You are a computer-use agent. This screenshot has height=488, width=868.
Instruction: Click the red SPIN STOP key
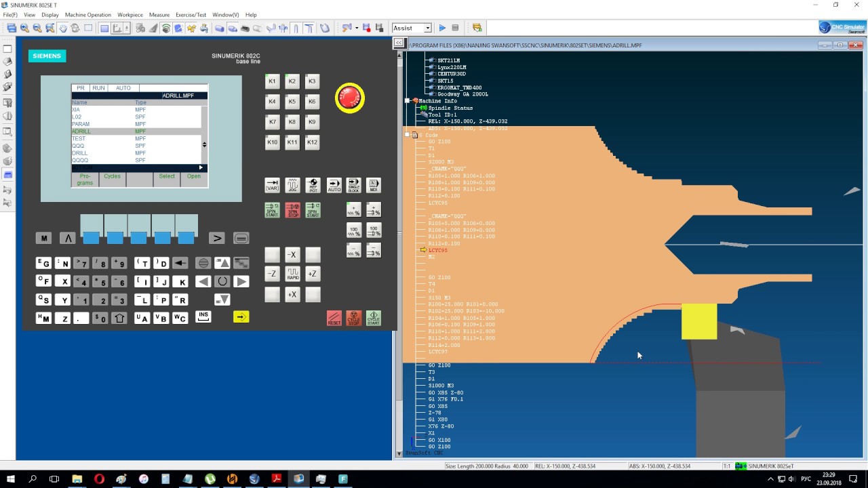(292, 210)
